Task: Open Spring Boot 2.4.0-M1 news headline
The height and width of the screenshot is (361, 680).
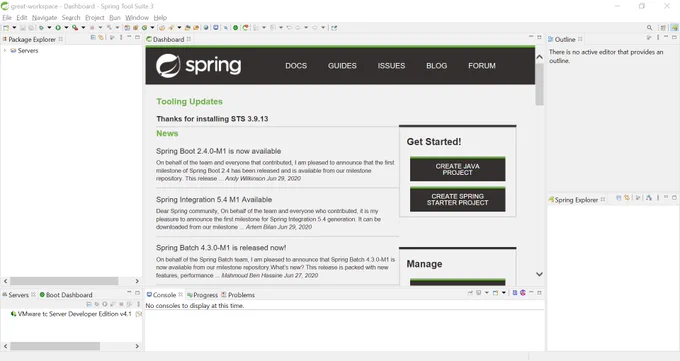Action: click(219, 151)
